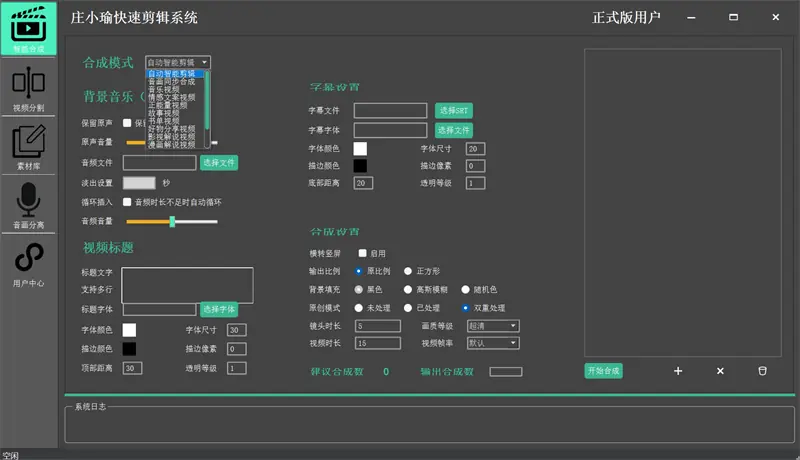The width and height of the screenshot is (800, 460).
Task: Click the 字幕文件 input field
Action: pos(390,110)
